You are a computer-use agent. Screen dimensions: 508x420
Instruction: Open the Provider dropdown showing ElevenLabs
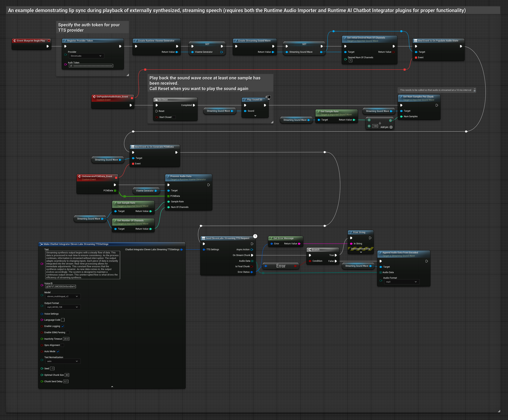[x=86, y=56]
